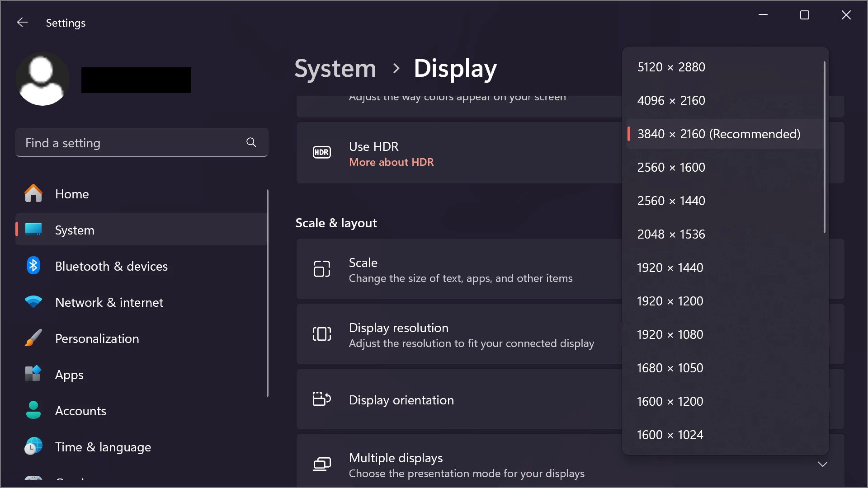This screenshot has width=868, height=488.
Task: Select 5120 × 2880 resolution
Action: click(671, 67)
